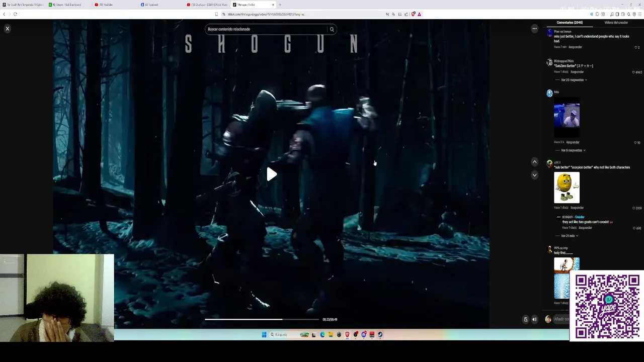This screenshot has width=644, height=362.
Task: Go to previous video with up arrow
Action: click(x=534, y=162)
